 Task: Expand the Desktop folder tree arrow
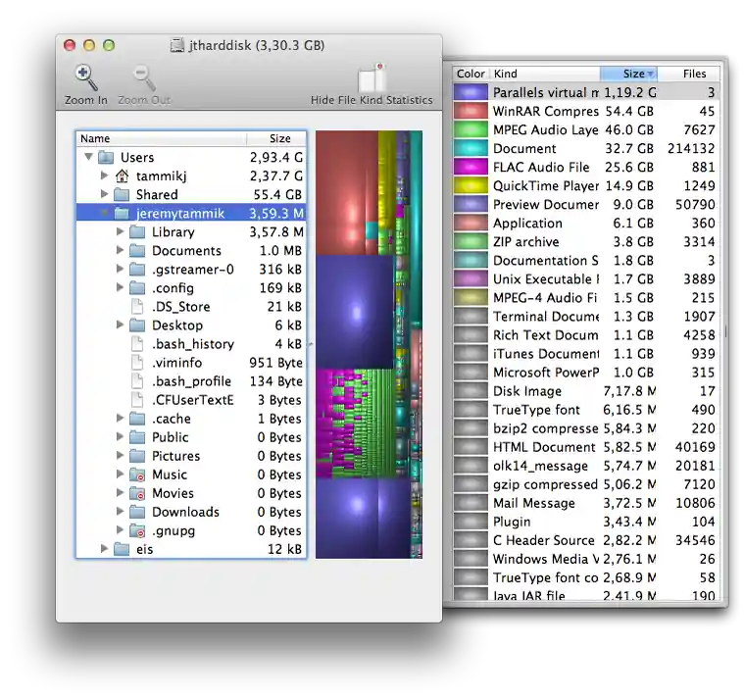pos(121,325)
